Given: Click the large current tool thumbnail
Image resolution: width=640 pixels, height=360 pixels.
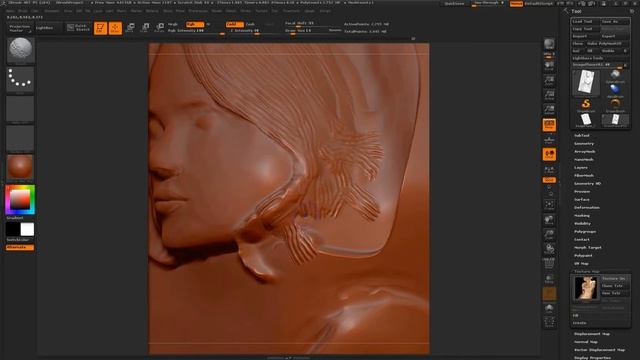Looking at the screenshot, I should click(586, 83).
